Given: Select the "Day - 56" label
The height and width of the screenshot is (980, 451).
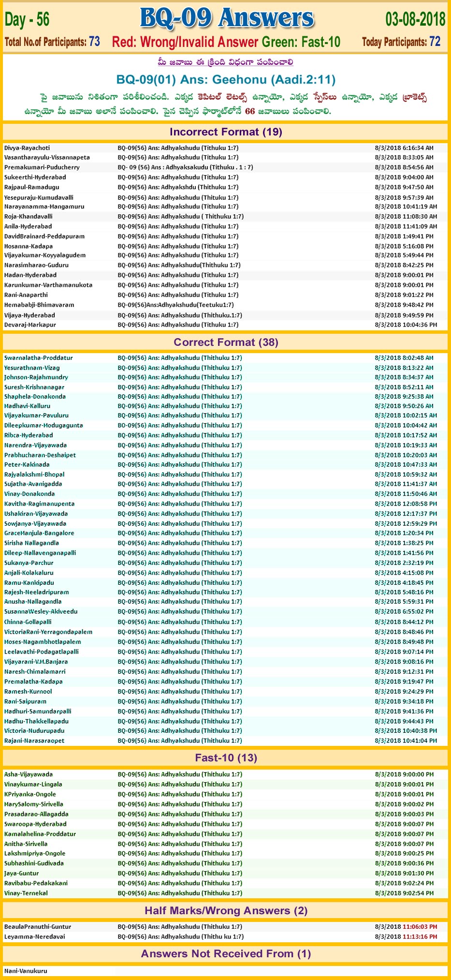Looking at the screenshot, I should point(27,19).
